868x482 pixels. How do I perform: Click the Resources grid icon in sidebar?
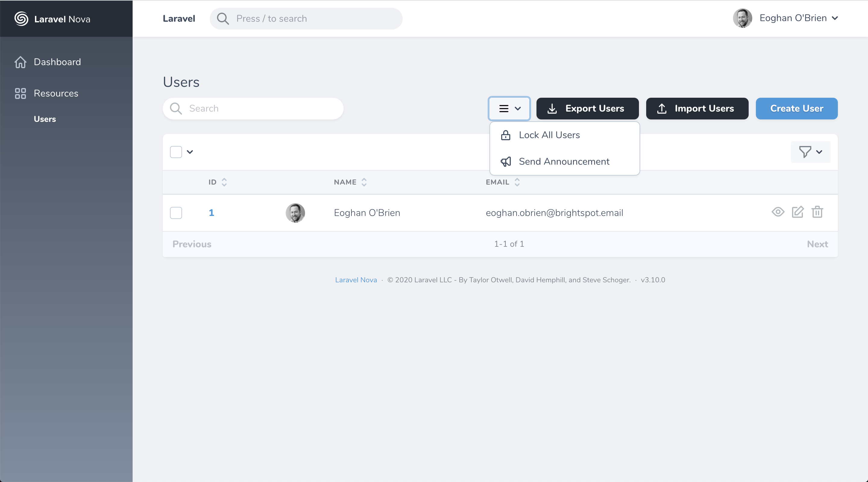click(20, 94)
